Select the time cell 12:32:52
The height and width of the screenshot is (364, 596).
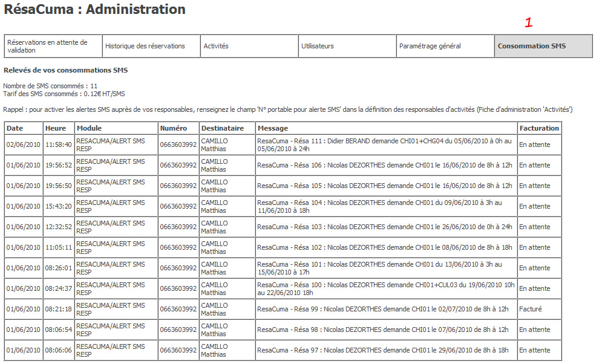click(59, 227)
